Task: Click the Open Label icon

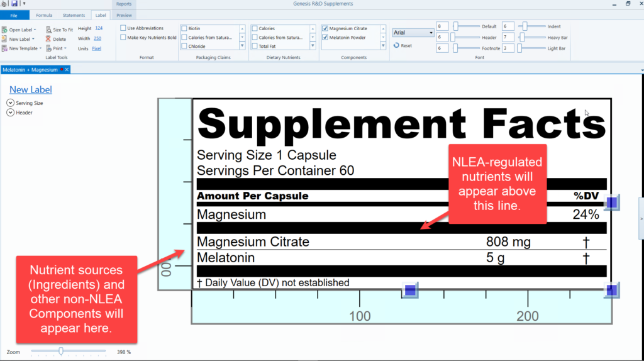Action: (4, 30)
